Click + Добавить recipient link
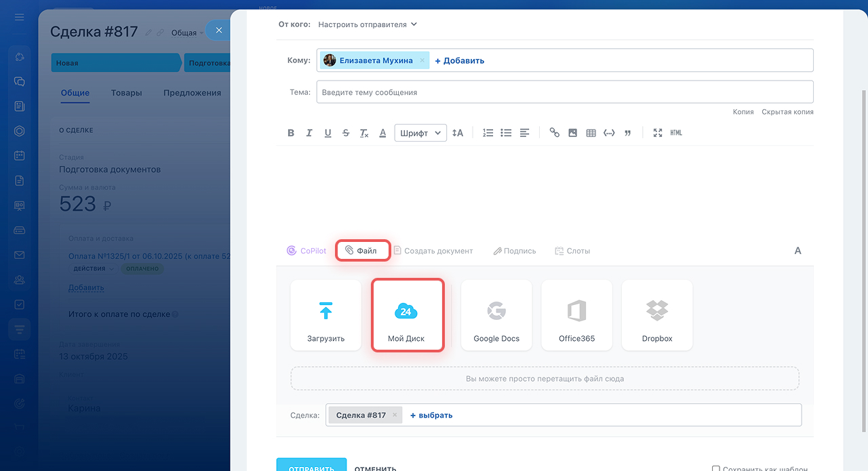Viewport: 868px width, 471px height. click(459, 60)
